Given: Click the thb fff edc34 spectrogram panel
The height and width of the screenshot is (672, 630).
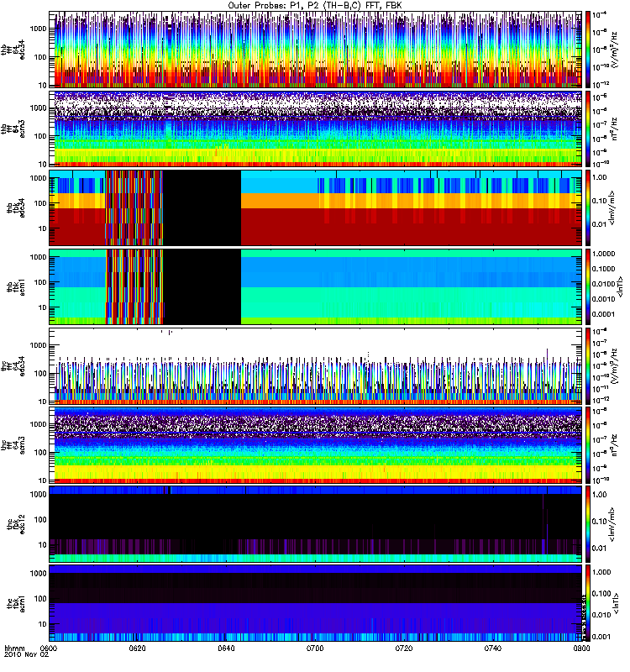Looking at the screenshot, I should (x=316, y=50).
